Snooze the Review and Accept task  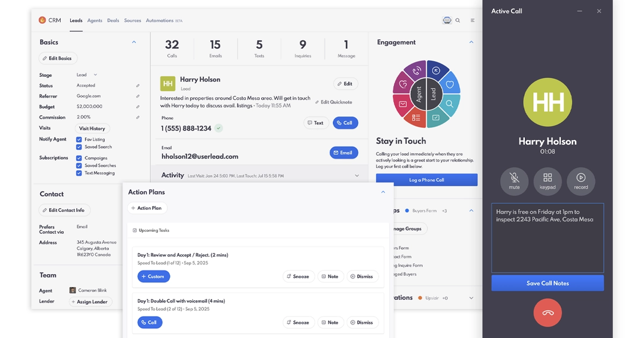pos(298,276)
